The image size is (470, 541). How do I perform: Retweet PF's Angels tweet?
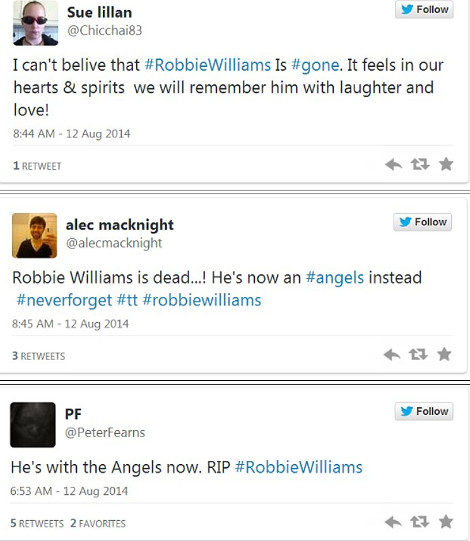420,522
